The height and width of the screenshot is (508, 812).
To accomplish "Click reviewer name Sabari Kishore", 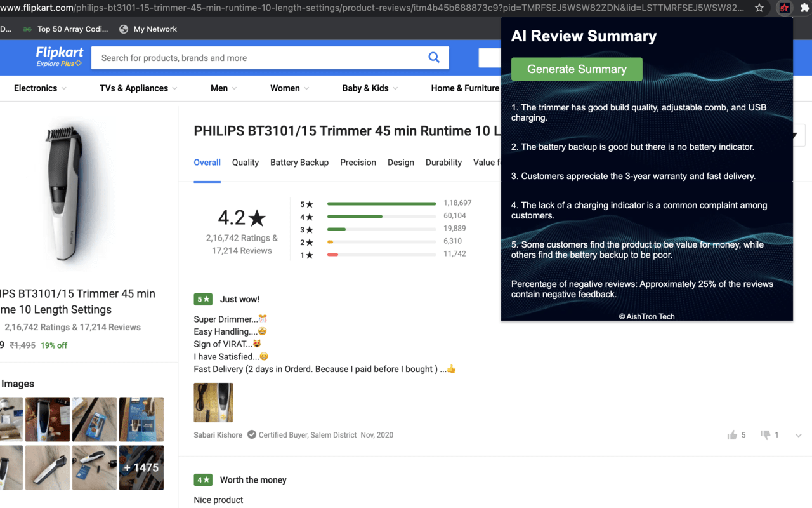I will [218, 435].
